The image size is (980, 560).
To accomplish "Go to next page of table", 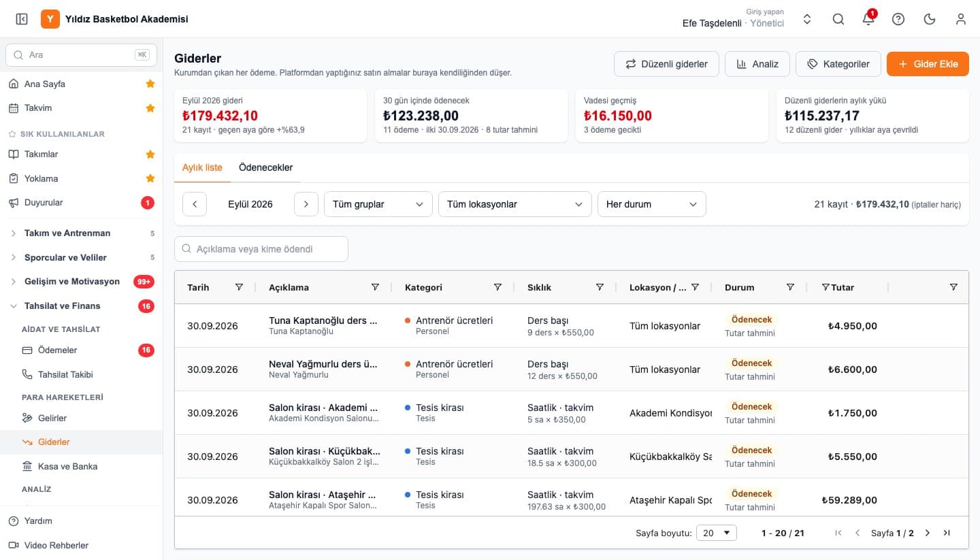I will point(927,533).
